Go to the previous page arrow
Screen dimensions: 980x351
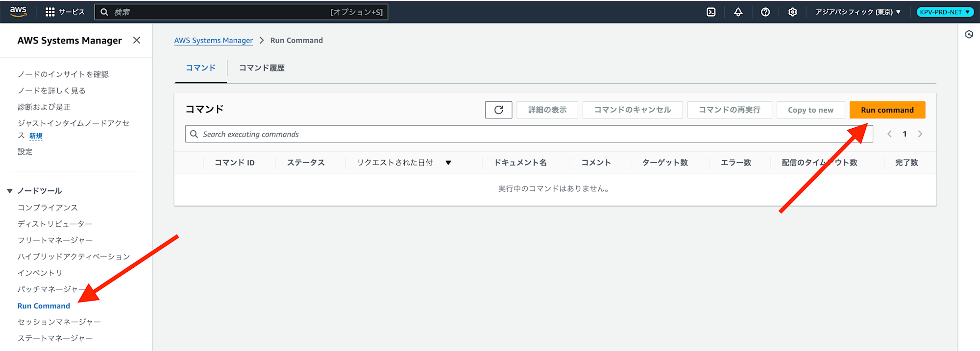[x=889, y=134]
